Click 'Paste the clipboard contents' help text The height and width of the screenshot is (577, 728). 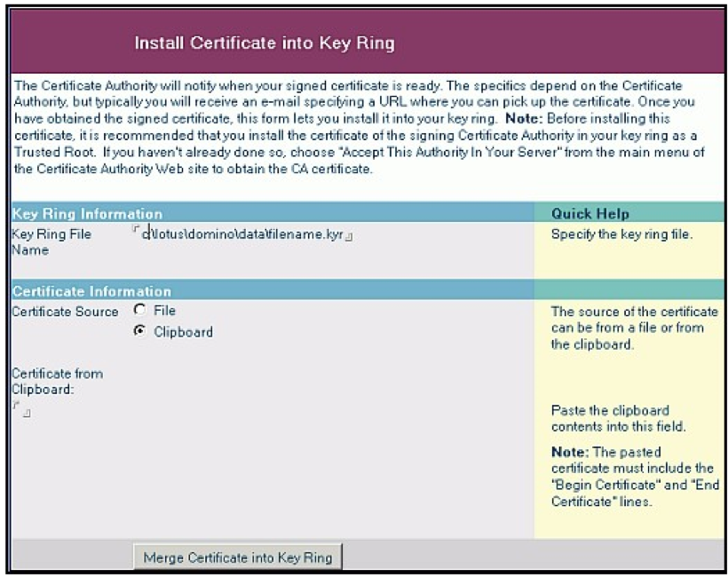pos(618,419)
